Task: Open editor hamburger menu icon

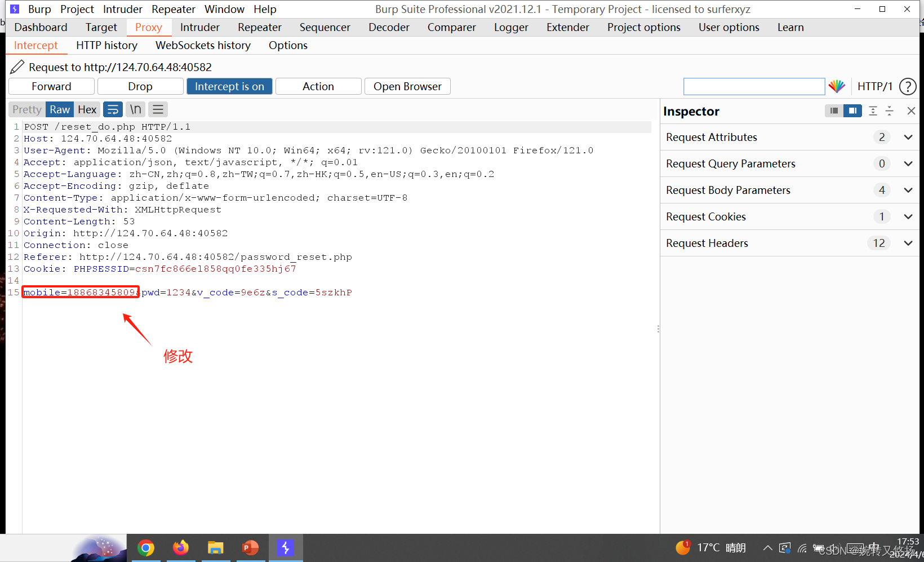Action: point(158,109)
